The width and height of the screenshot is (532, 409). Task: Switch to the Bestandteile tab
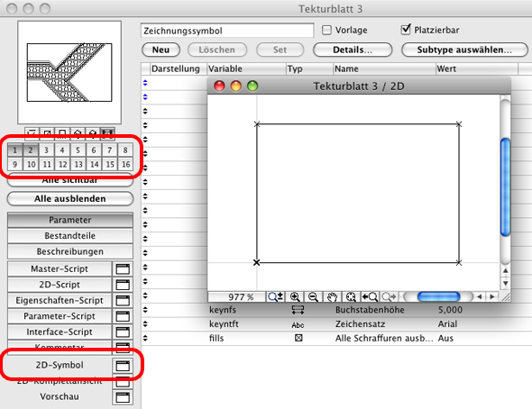(x=70, y=236)
